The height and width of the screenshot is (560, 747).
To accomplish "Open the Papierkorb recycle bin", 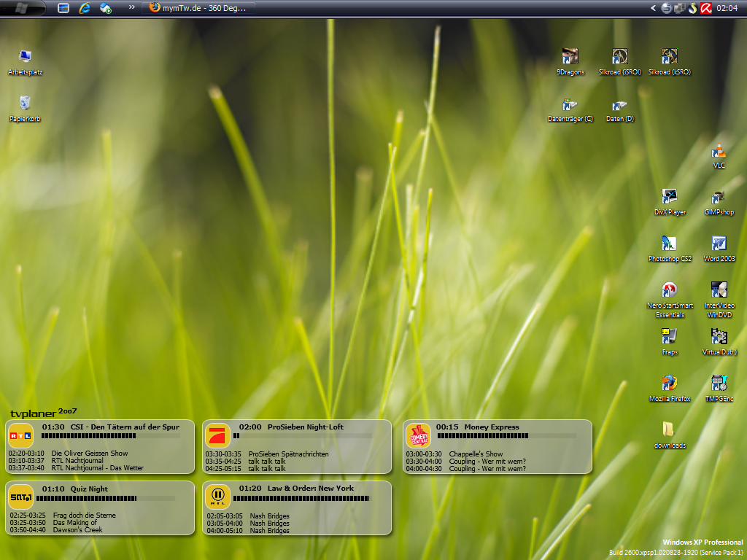I will [x=25, y=104].
